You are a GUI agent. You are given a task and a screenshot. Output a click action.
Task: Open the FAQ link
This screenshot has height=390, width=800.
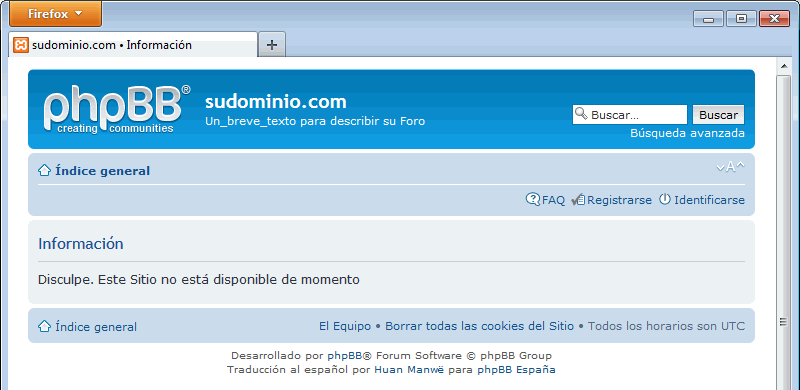pos(554,200)
